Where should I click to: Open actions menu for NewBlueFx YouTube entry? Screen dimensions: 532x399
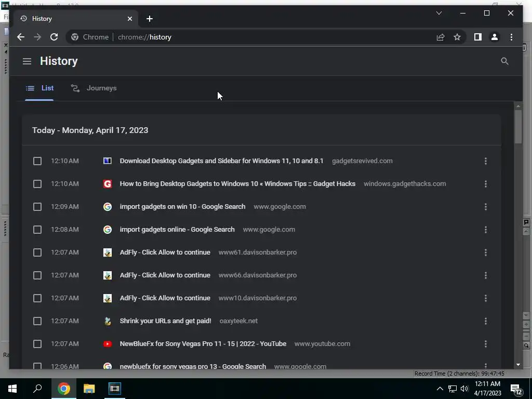pos(486,344)
